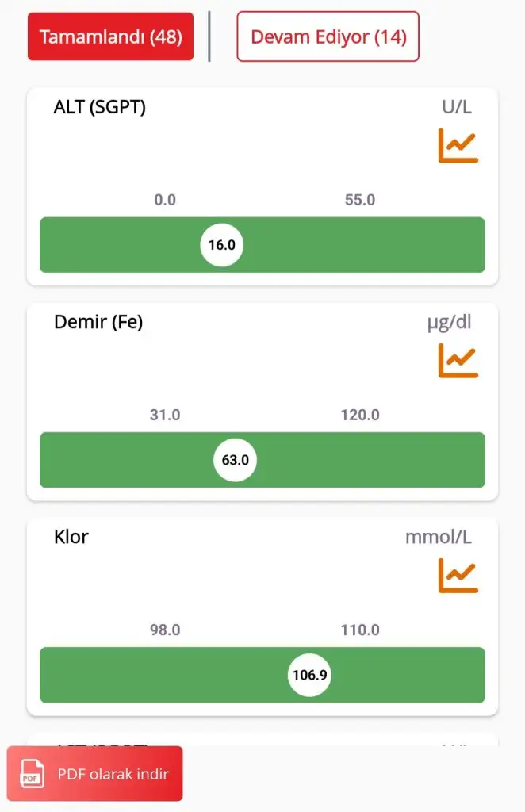
Task: Select the Klor test title
Action: [x=71, y=537]
